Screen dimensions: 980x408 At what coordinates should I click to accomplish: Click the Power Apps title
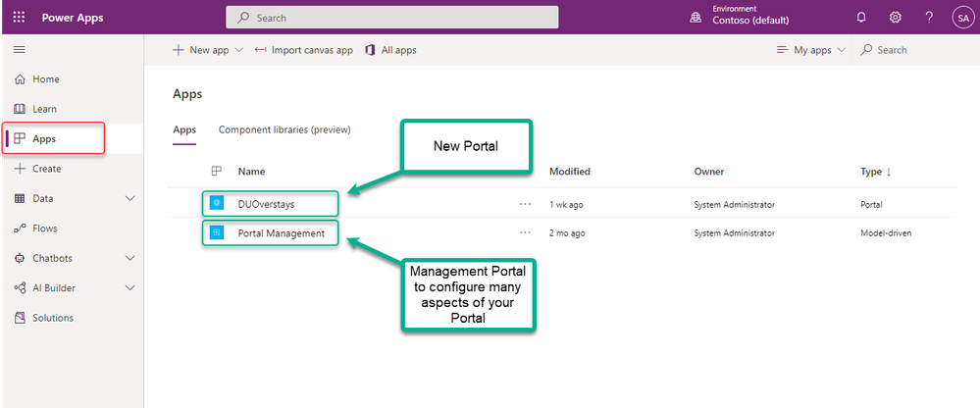tap(73, 18)
